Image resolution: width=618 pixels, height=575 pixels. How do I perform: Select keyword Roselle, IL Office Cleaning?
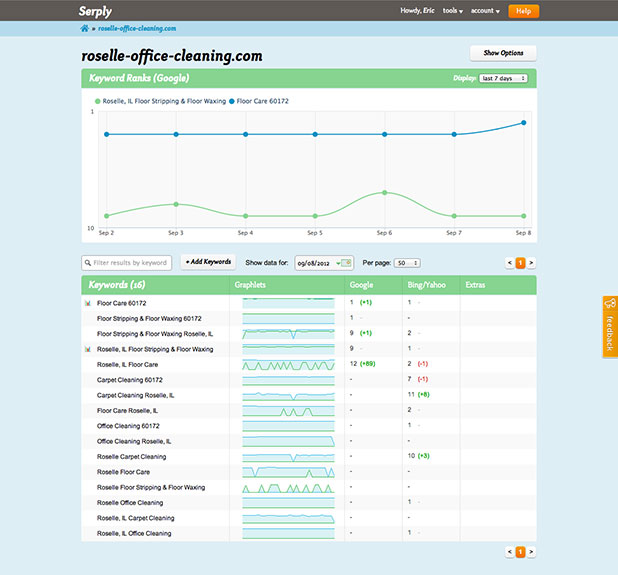134,534
